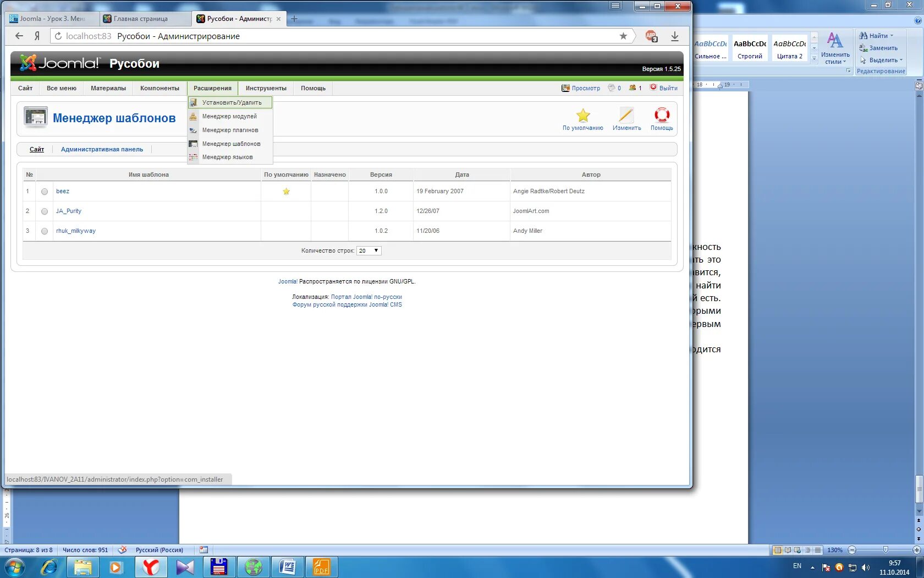This screenshot has height=578, width=924.
Task: Open the 'Компоненты' menu
Action: point(159,88)
